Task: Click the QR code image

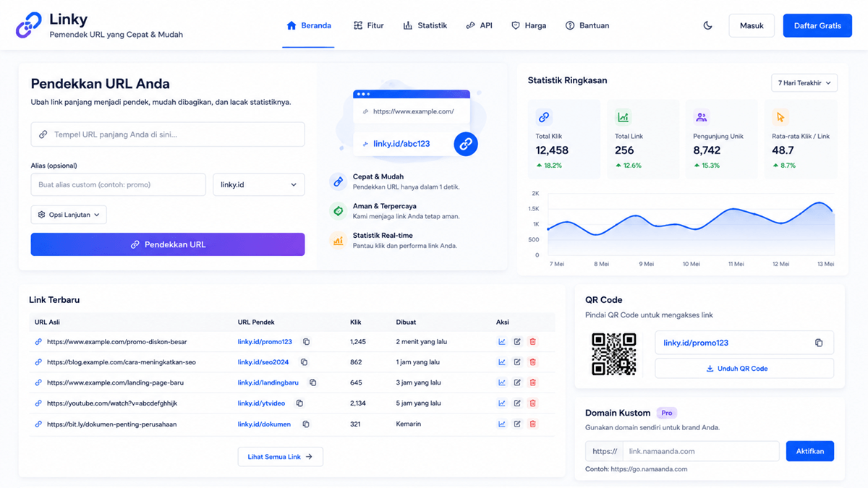Action: 614,354
